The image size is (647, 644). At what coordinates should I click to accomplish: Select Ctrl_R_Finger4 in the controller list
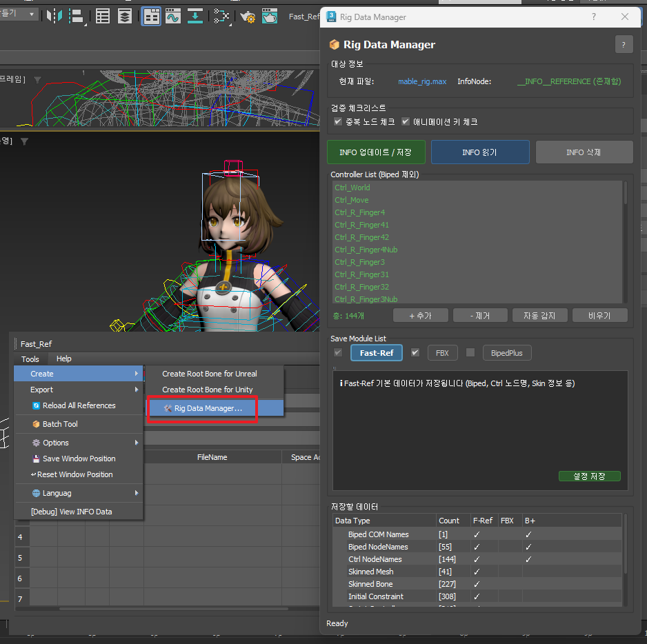pos(360,212)
